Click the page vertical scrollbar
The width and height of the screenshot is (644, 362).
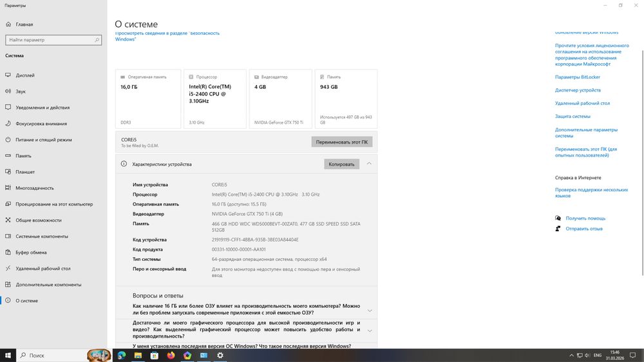click(x=642, y=162)
